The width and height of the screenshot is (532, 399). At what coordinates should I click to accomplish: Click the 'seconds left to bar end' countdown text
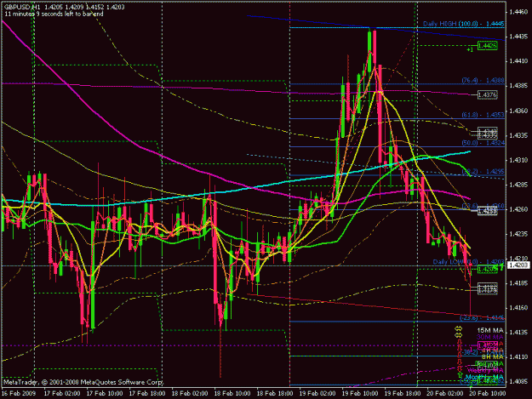click(54, 14)
